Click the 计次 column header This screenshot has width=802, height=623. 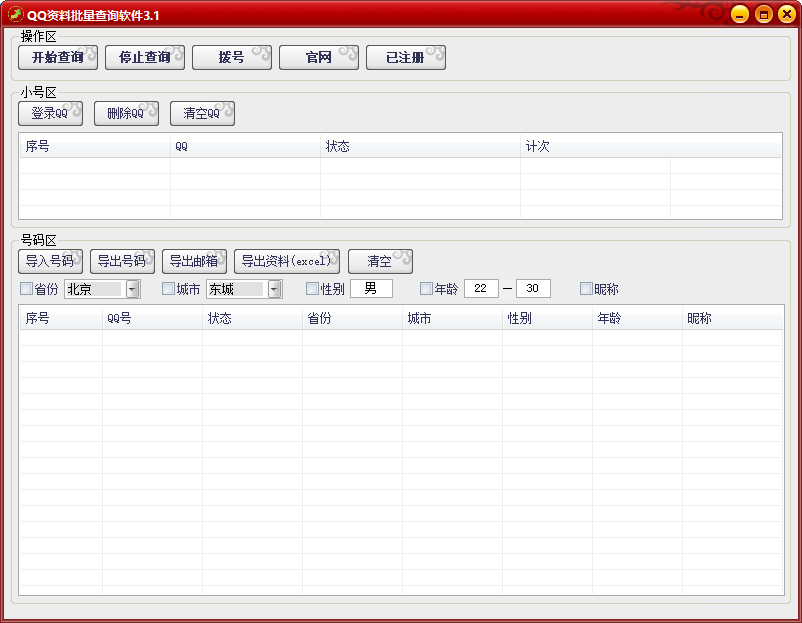click(651, 146)
